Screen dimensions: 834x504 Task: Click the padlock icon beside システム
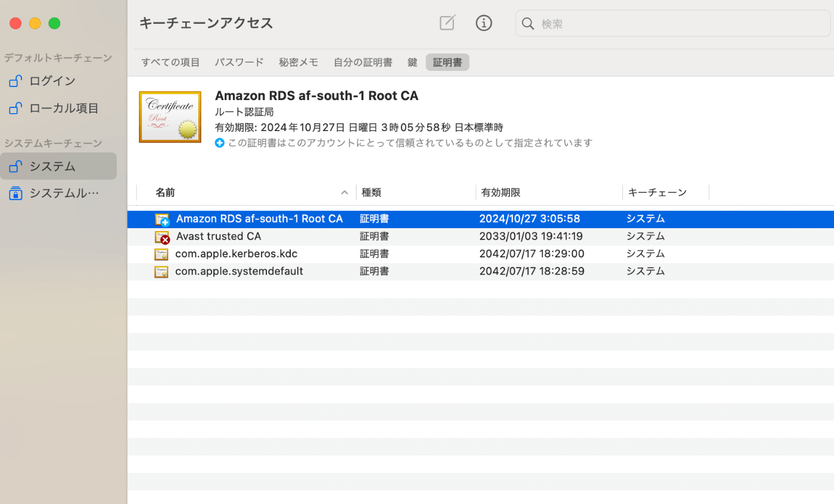[16, 166]
